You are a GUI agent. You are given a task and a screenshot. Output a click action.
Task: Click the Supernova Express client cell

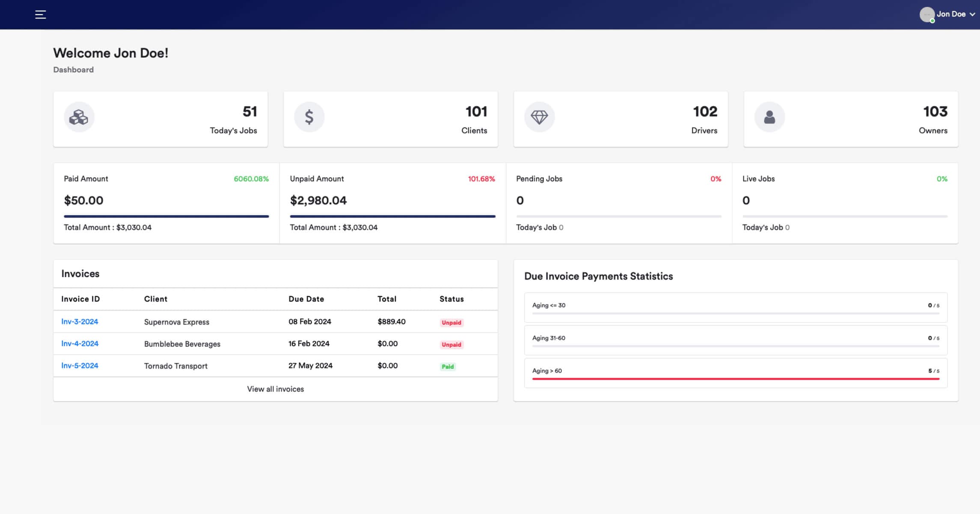coord(177,322)
